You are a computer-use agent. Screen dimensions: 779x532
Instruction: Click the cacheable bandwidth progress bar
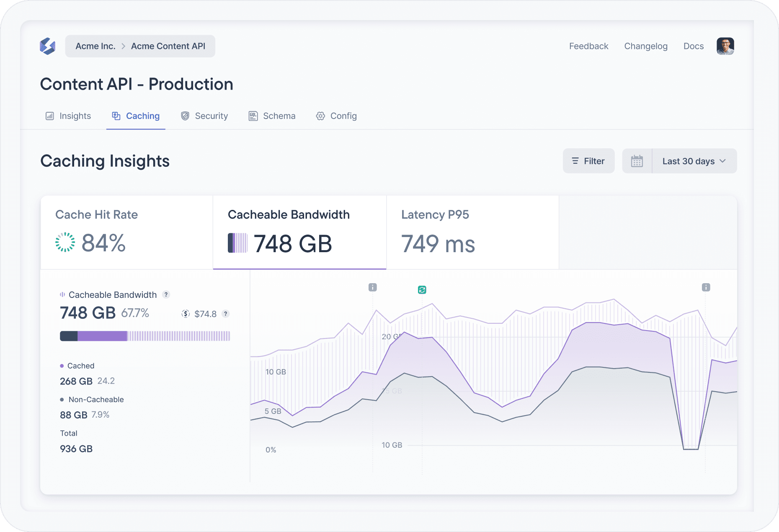[145, 336]
